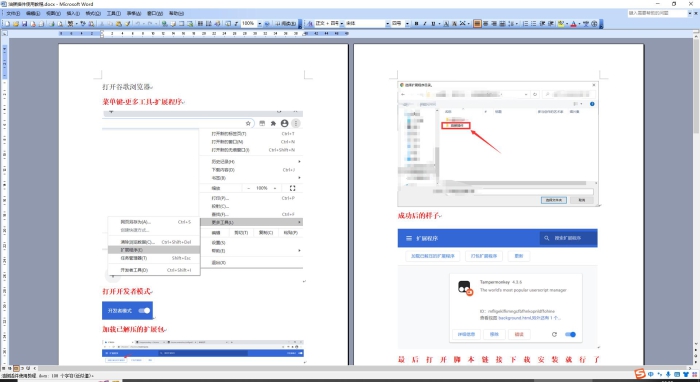The height and width of the screenshot is (382, 700).
Task: Undo the last action
Action: tap(138, 23)
